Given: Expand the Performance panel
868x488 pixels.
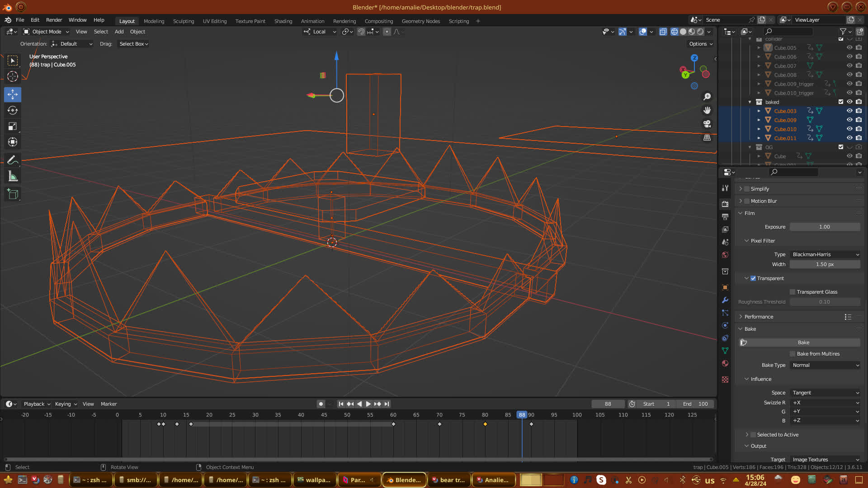Looking at the screenshot, I should 759,317.
